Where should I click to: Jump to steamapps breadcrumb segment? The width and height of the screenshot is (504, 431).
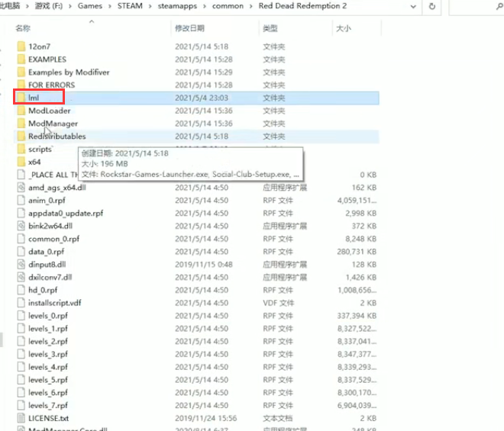click(x=177, y=6)
